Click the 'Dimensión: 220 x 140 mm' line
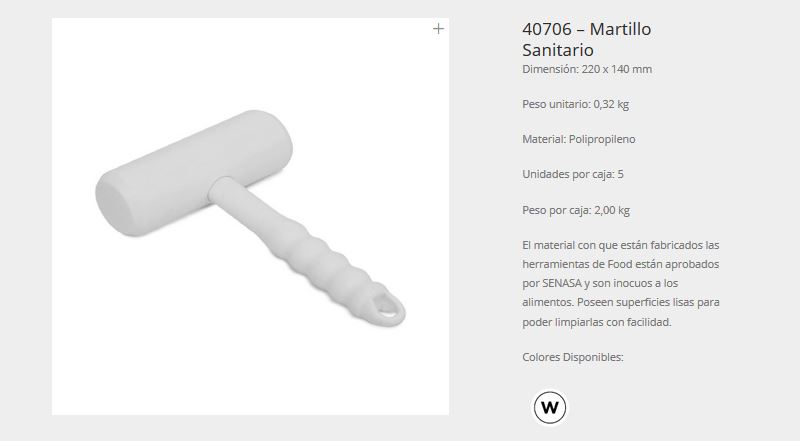This screenshot has height=441, width=800. point(587,69)
